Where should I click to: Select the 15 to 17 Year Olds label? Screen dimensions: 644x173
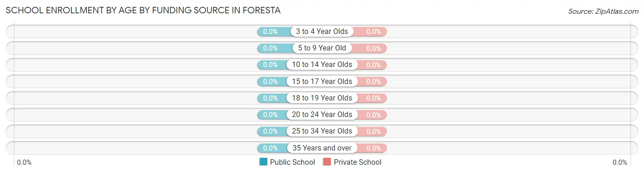coord(322,82)
